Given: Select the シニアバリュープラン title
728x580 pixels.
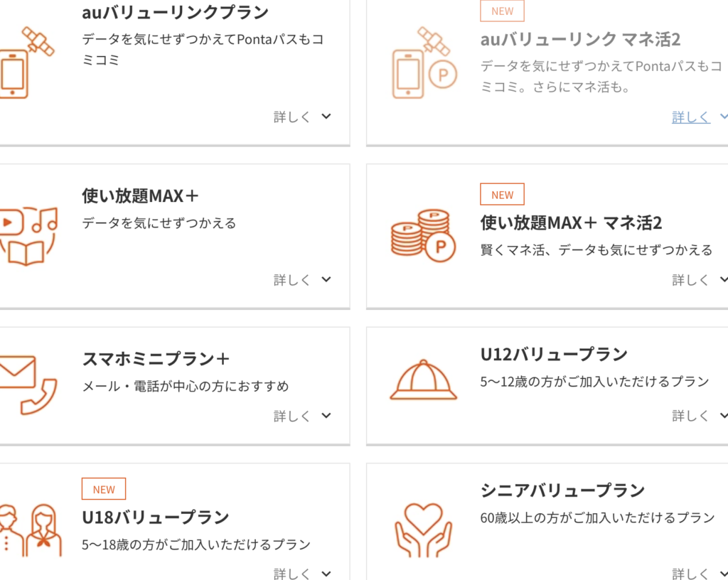Looking at the screenshot, I should point(562,490).
